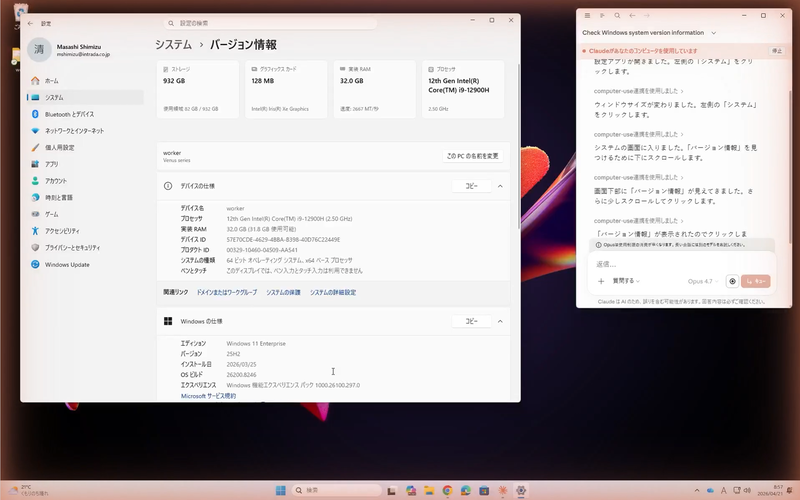
Task: Go back with Claude window's left arrow
Action: point(632,16)
